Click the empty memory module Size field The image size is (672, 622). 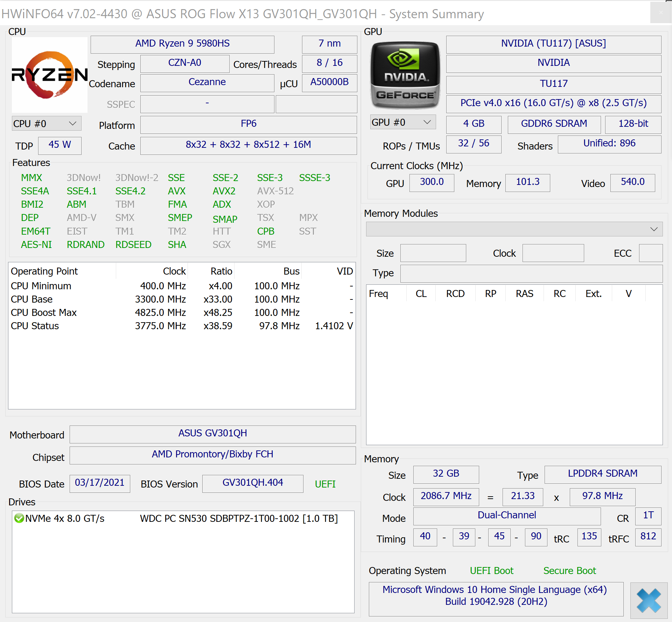tap(433, 253)
